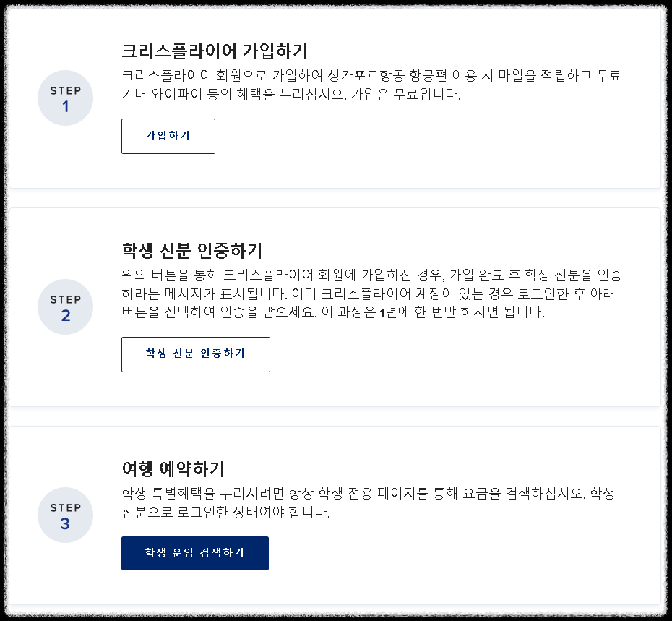Image resolution: width=672 pixels, height=621 pixels.
Task: Click the gray step indicator beside 여행 예약하기
Action: tap(65, 515)
